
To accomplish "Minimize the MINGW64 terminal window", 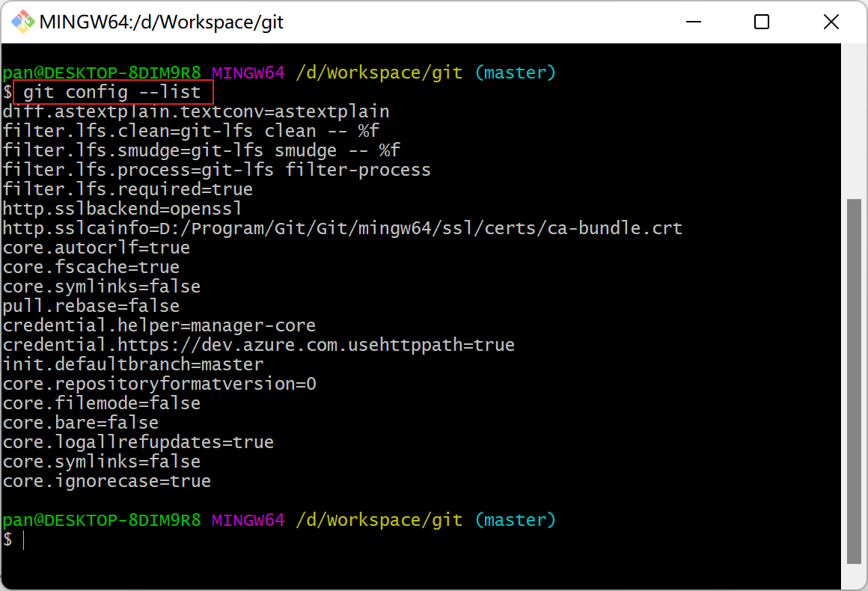I will pos(692,22).
